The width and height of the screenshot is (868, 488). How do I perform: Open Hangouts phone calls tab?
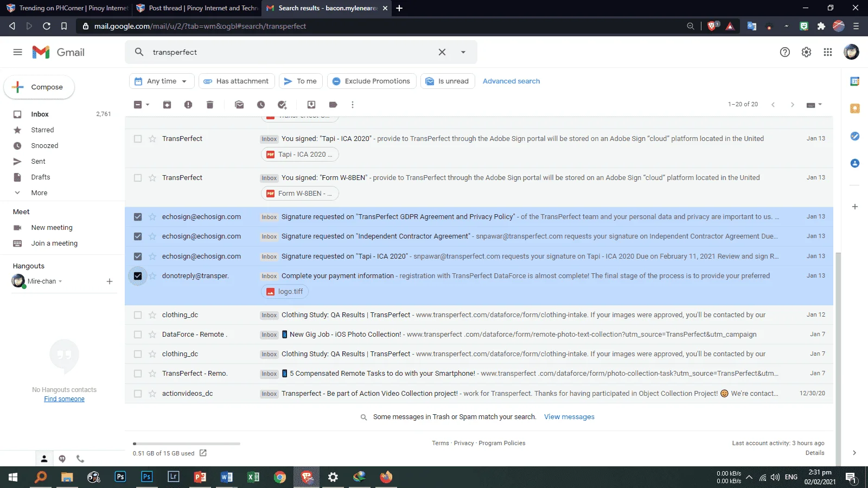click(80, 459)
